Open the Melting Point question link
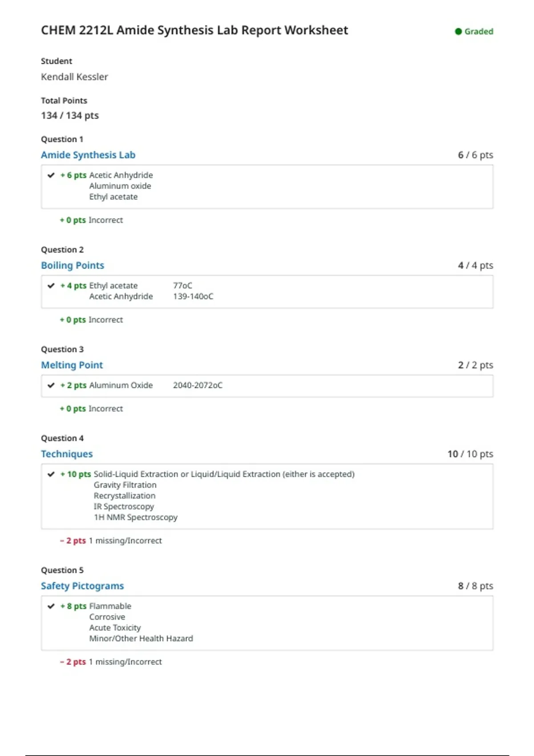534x756 pixels. click(72, 365)
